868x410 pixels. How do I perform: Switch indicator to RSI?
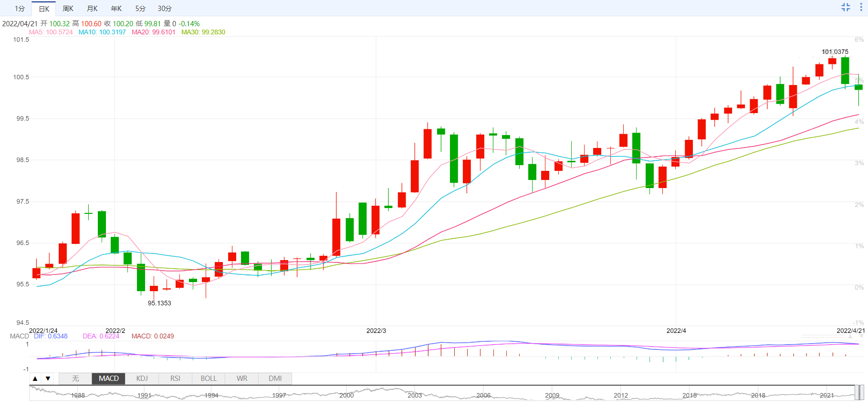click(x=175, y=378)
